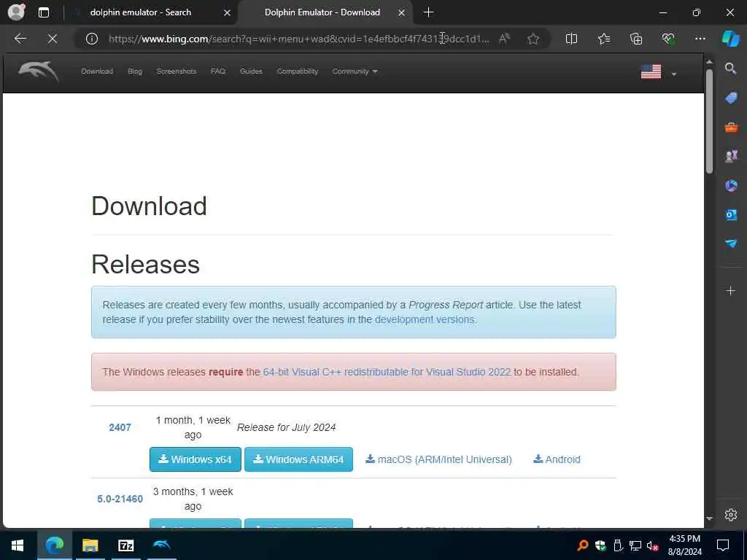The height and width of the screenshot is (560, 747).
Task: Open the Blog nav item
Action: pyautogui.click(x=135, y=71)
